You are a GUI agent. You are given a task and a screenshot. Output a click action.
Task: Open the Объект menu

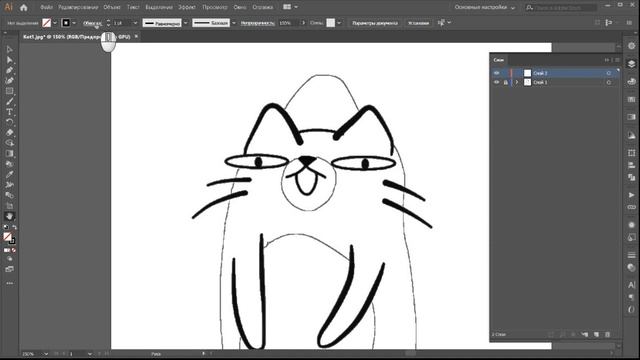click(x=112, y=7)
